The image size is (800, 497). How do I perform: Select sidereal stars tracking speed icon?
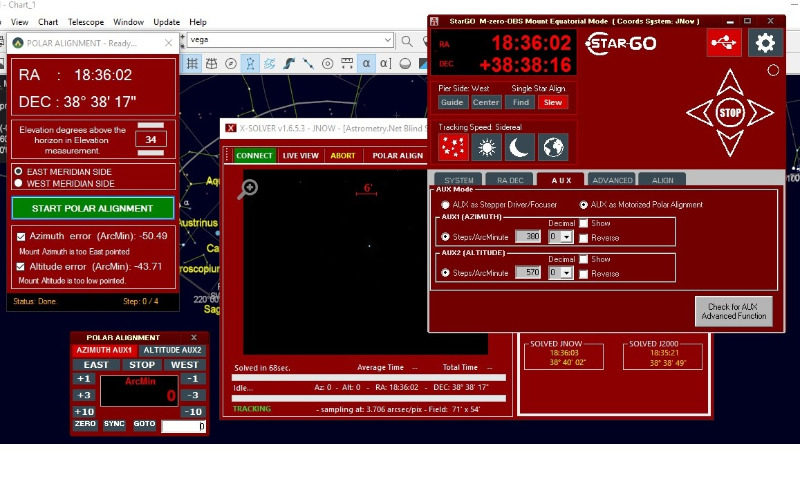(x=453, y=147)
